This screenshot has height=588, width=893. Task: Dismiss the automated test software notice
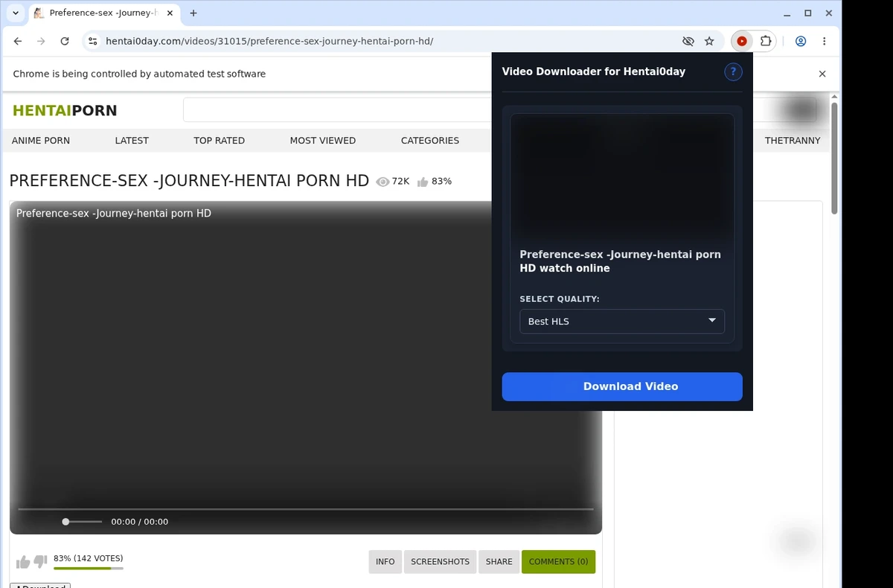tap(822, 74)
